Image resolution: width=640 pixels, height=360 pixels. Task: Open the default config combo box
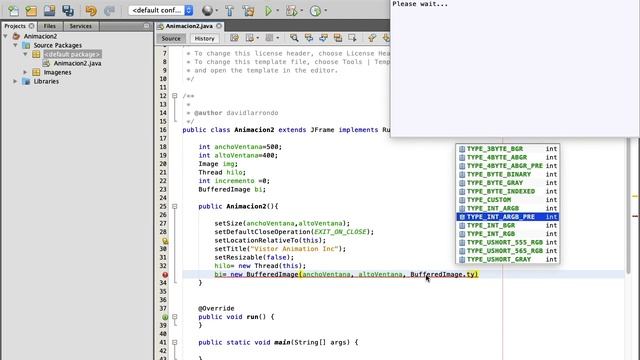[x=161, y=10]
